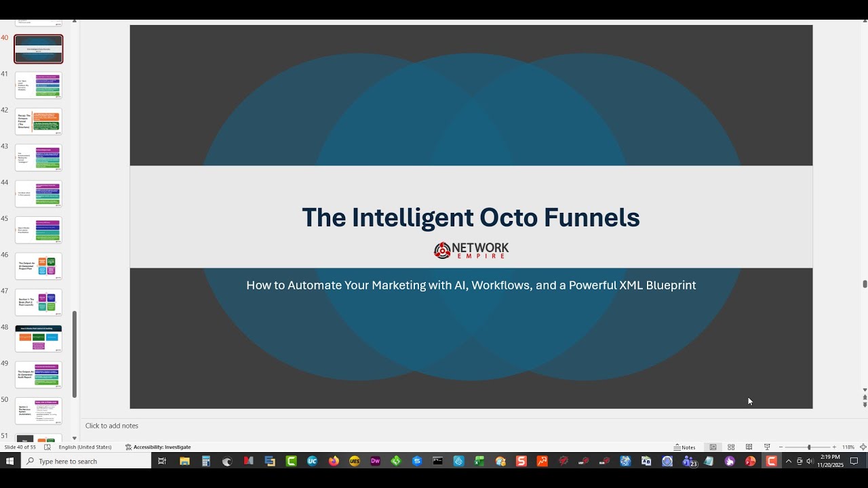The height and width of the screenshot is (488, 868).
Task: Open the command prompt taskbar icon
Action: [438, 462]
